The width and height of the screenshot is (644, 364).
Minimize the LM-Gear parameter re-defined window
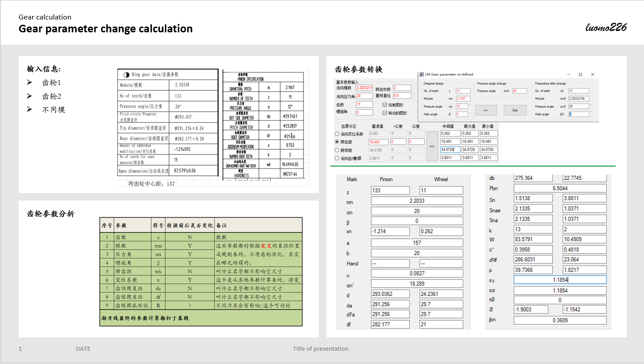click(568, 74)
